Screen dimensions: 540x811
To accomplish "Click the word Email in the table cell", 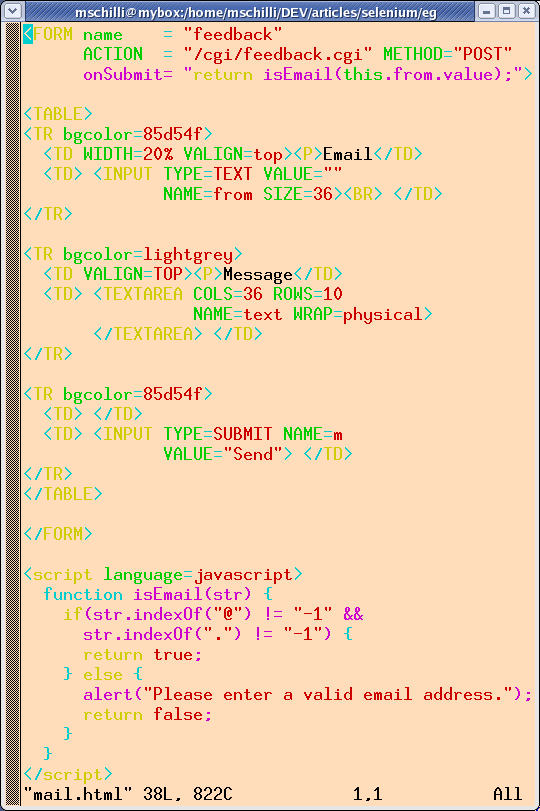I will pyautogui.click(x=348, y=154).
